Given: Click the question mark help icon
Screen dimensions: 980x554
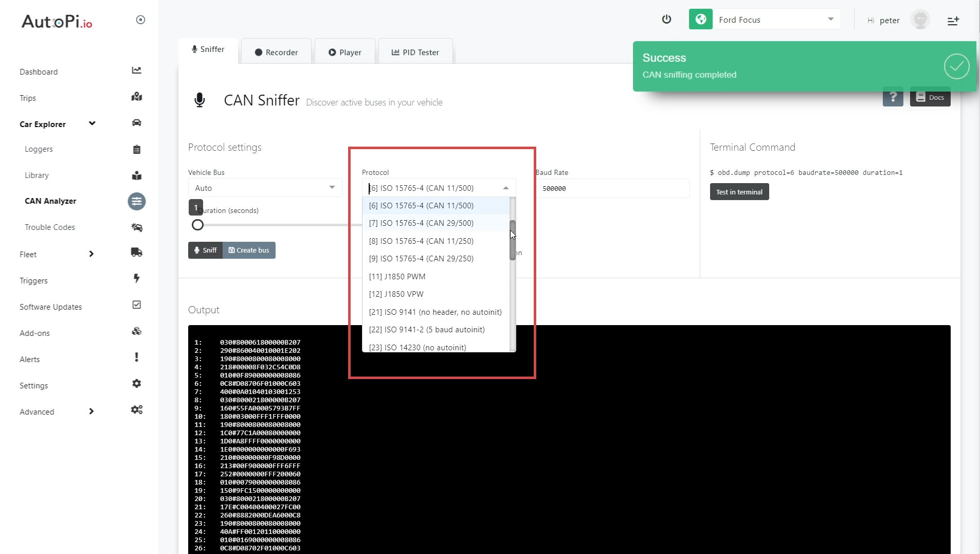Looking at the screenshot, I should click(x=893, y=97).
